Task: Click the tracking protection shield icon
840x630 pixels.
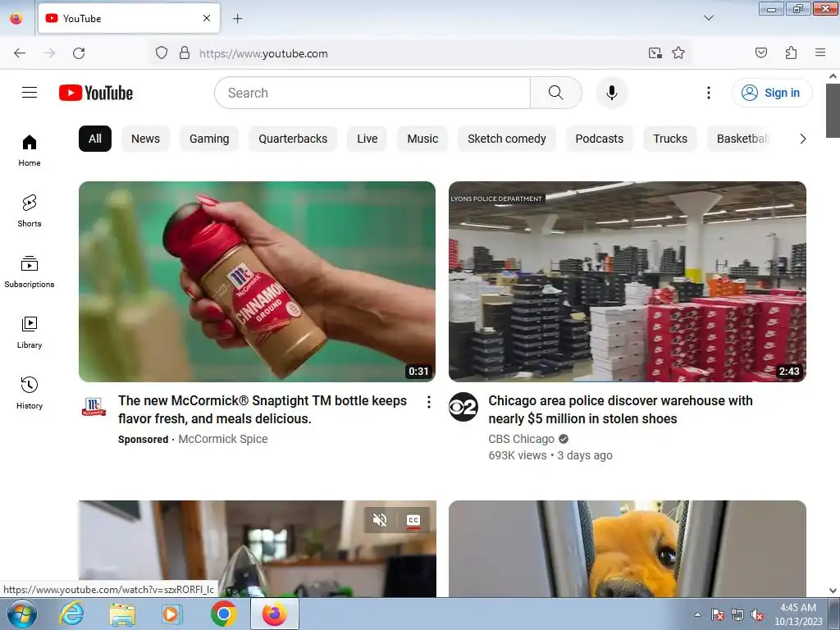Action: pos(162,53)
